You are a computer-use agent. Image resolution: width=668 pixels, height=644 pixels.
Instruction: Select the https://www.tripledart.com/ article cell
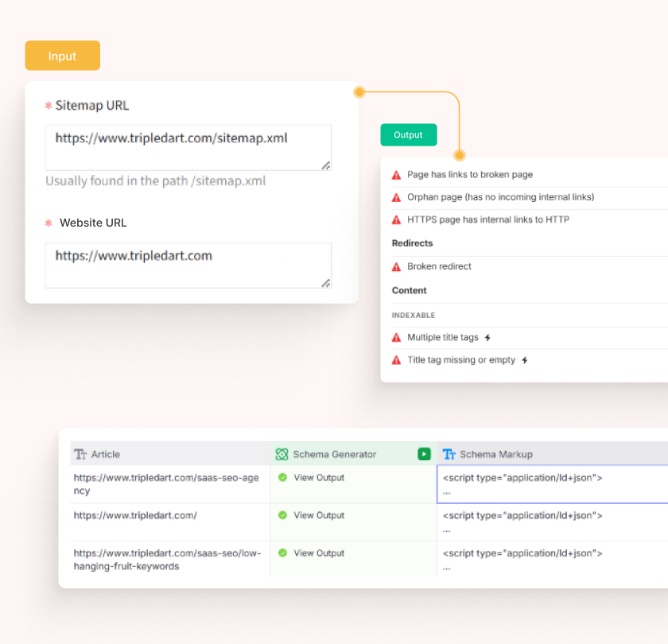tap(170, 522)
